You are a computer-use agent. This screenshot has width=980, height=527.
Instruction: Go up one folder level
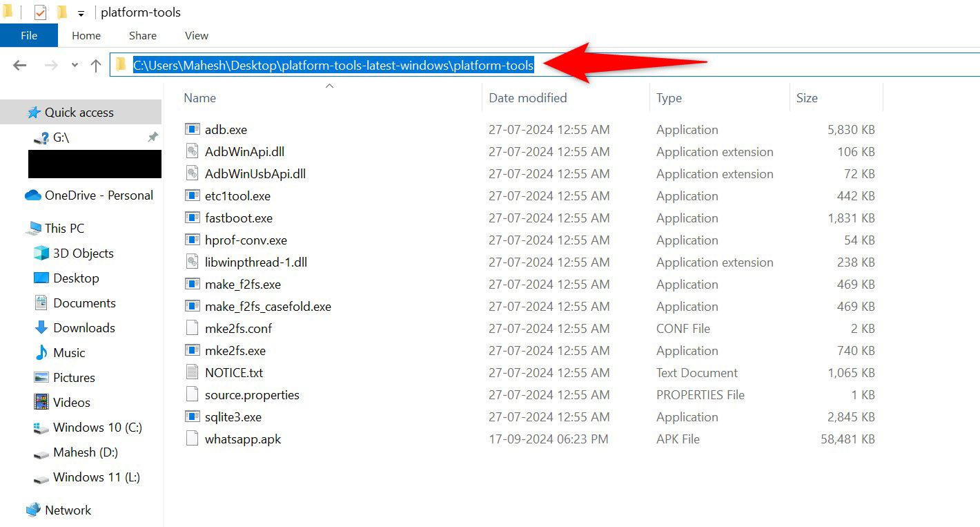click(x=96, y=66)
